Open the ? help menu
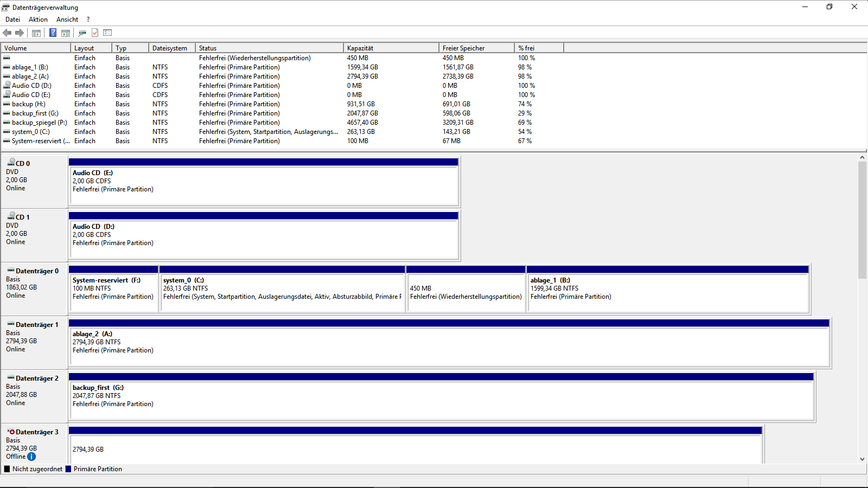Viewport: 868px width, 488px height. pos(88,20)
